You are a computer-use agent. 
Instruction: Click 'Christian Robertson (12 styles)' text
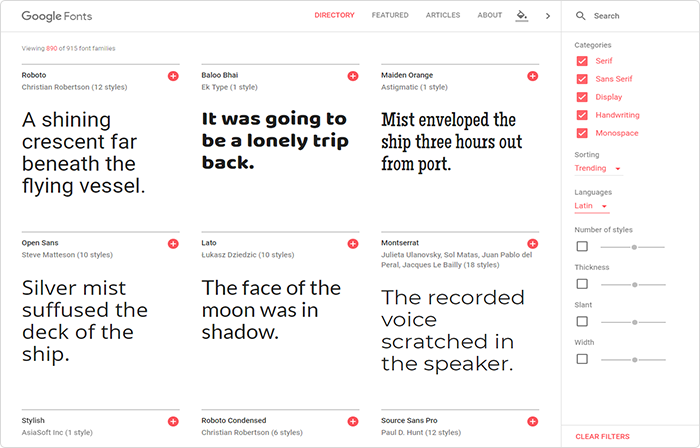(x=74, y=87)
